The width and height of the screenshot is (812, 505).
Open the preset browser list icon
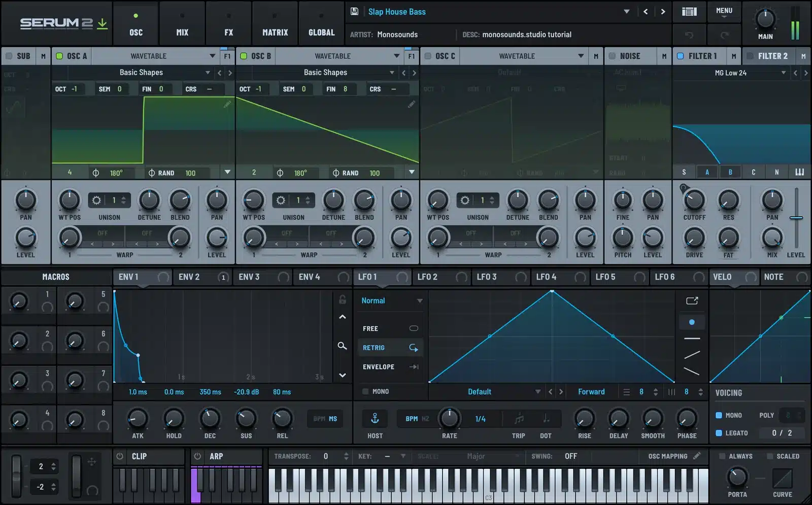coord(689,12)
